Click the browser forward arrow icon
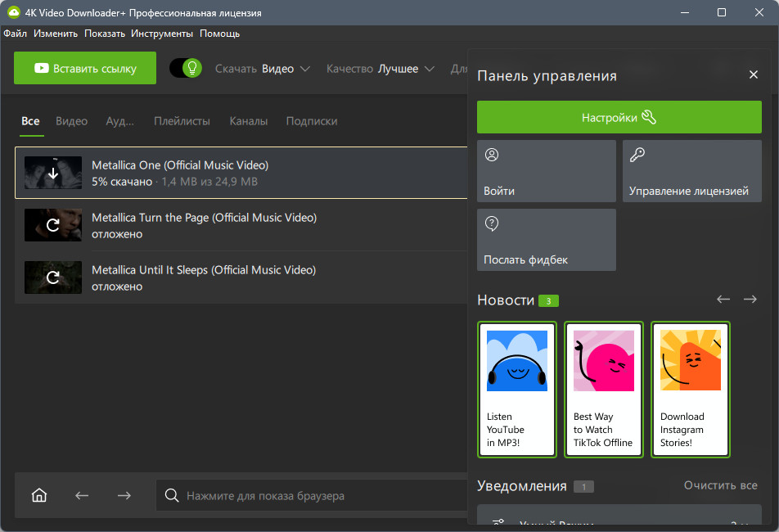 [124, 495]
